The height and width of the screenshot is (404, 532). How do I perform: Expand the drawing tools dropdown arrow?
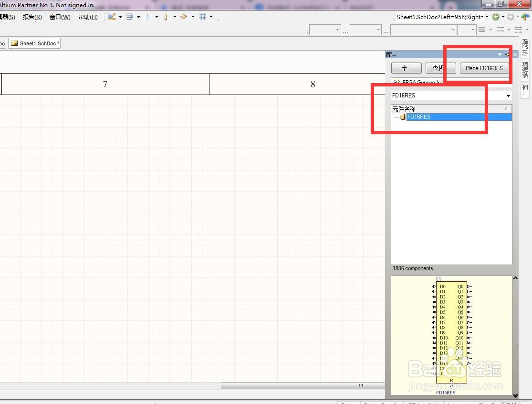(120, 17)
